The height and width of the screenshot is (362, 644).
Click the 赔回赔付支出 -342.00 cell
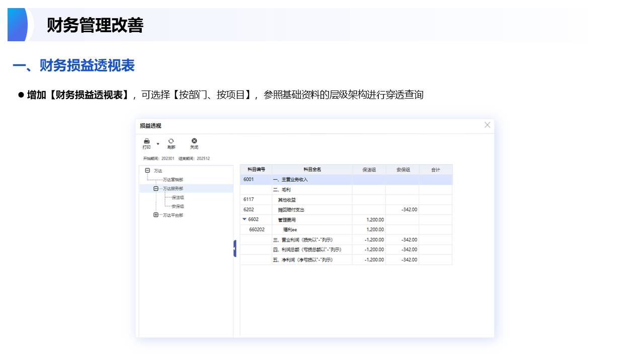[402, 210]
